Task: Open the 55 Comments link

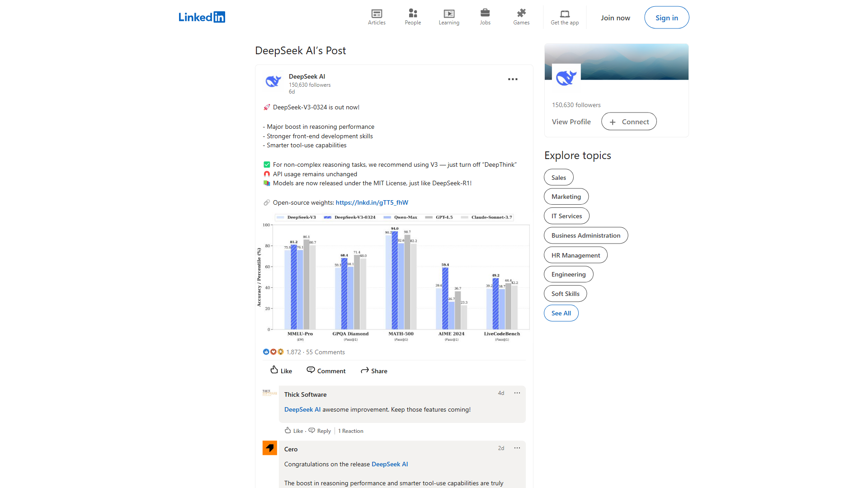Action: 325,352
